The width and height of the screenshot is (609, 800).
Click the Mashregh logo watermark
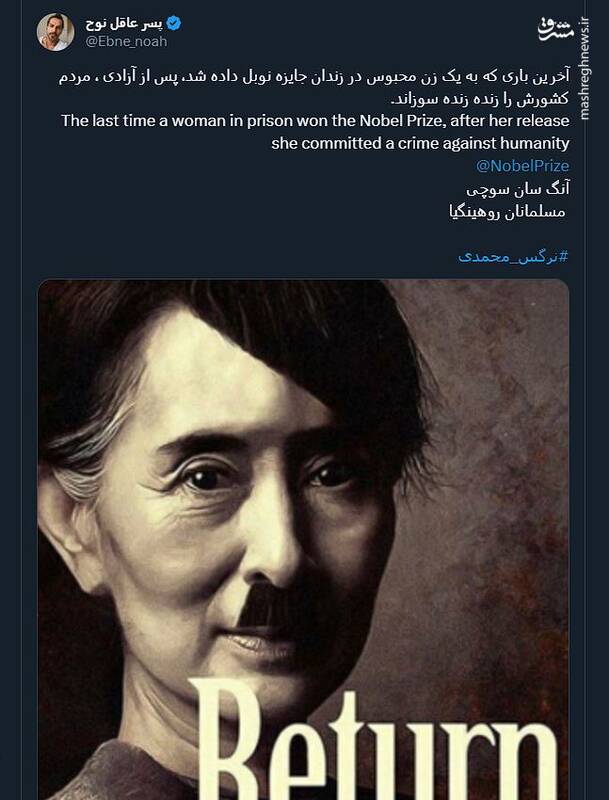tap(556, 30)
